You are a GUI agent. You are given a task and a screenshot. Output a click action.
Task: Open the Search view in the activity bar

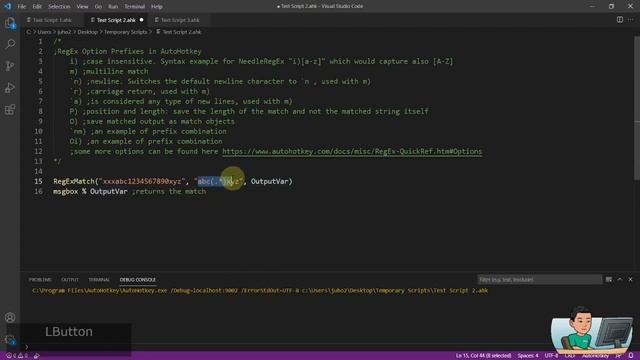point(10,44)
